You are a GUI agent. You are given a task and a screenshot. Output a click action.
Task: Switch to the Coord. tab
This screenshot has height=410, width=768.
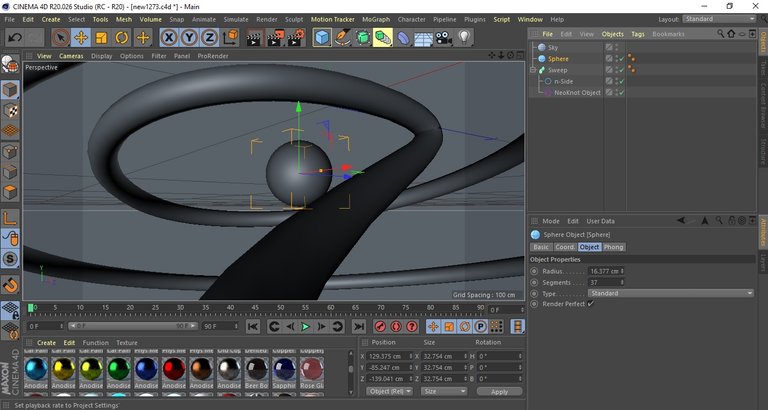(565, 247)
